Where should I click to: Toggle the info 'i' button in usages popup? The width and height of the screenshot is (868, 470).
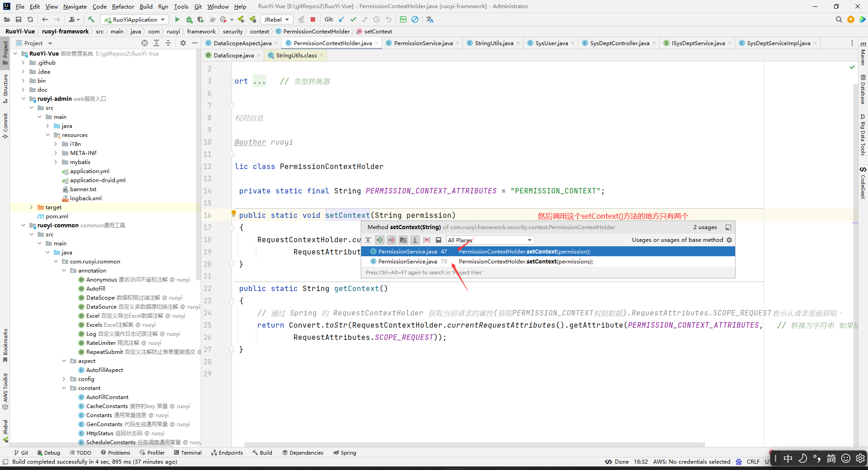click(x=415, y=240)
